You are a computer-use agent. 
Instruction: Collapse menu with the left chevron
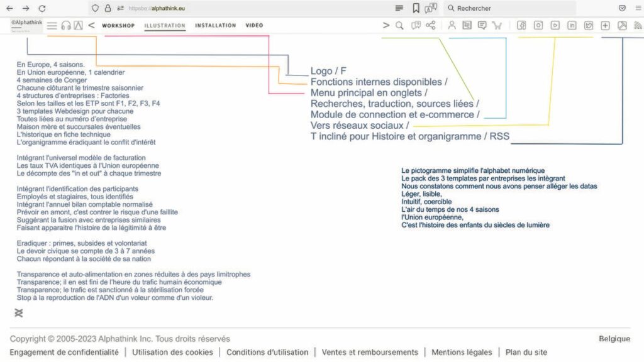(91, 26)
